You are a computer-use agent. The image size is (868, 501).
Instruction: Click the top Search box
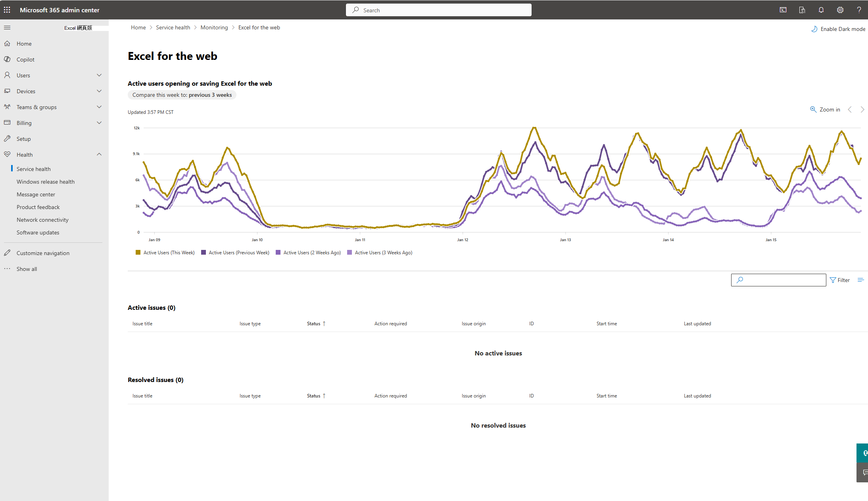pyautogui.click(x=438, y=10)
